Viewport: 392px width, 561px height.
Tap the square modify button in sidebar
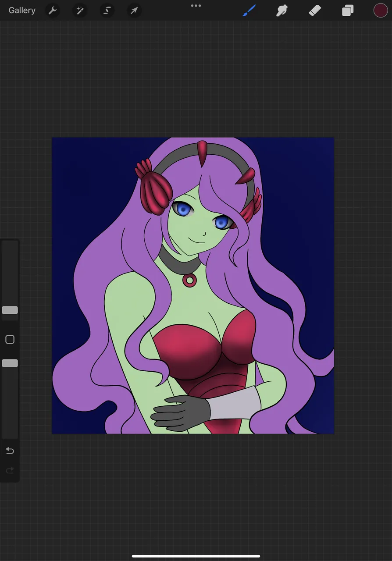click(10, 339)
